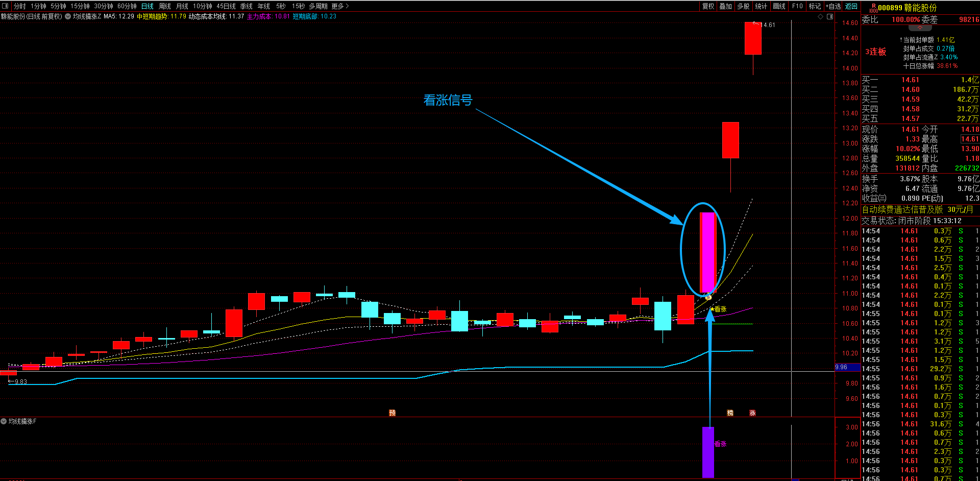The width and height of the screenshot is (980, 481).
Task: Select the 月线 monthly tab
Action: click(x=182, y=6)
